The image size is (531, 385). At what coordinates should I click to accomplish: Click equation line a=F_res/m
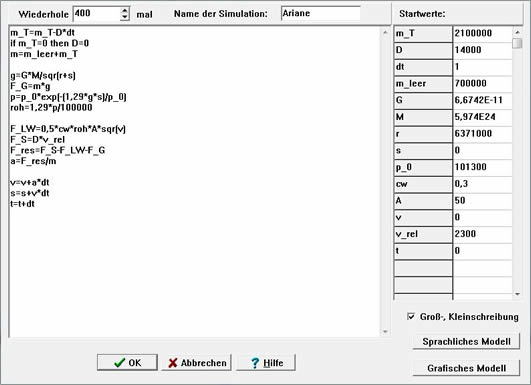[x=33, y=161]
